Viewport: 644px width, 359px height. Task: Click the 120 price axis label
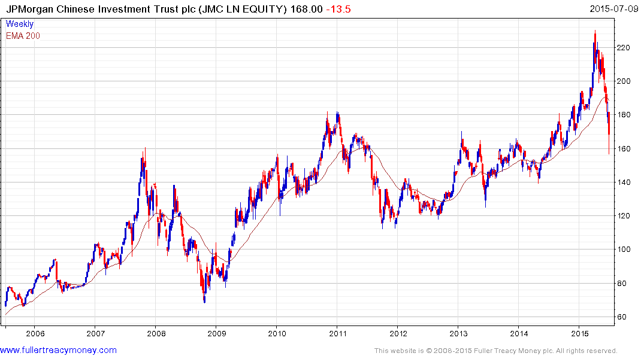click(624, 216)
